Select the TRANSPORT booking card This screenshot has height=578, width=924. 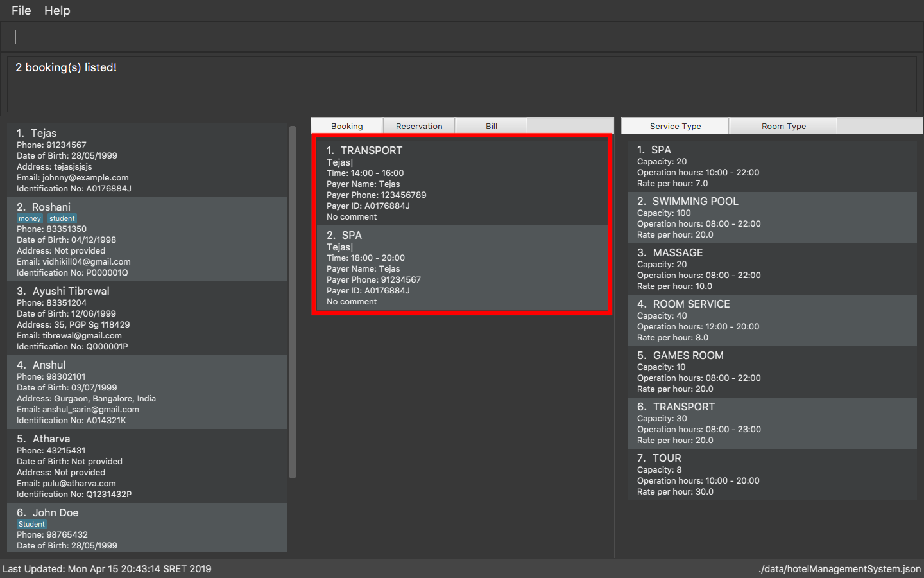point(462,183)
